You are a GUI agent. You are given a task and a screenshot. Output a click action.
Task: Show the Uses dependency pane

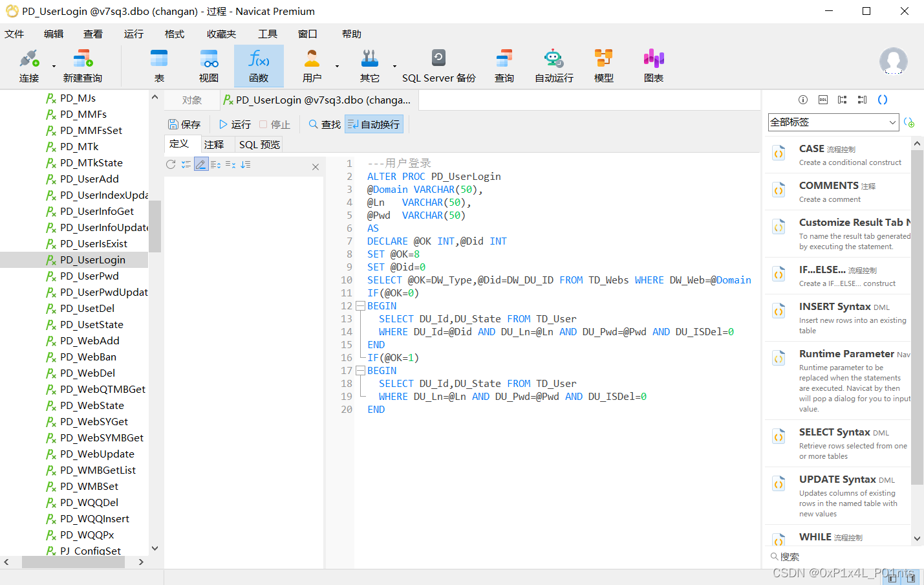coord(842,100)
